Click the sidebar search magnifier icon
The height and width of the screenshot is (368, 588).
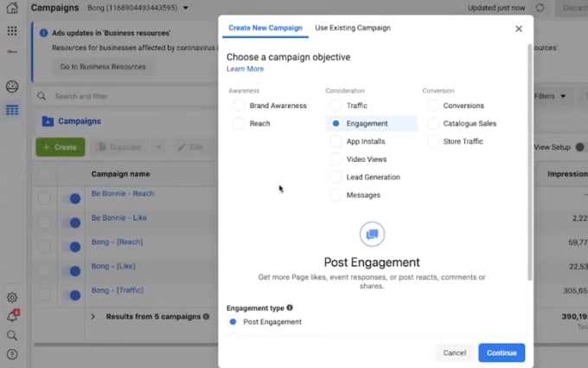12,335
